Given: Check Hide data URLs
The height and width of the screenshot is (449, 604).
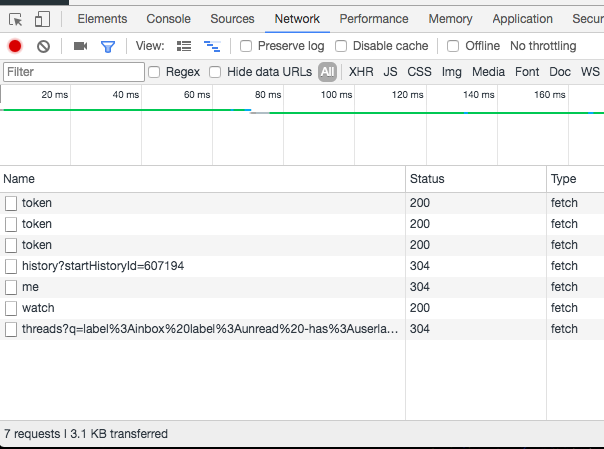Looking at the screenshot, I should [x=215, y=72].
